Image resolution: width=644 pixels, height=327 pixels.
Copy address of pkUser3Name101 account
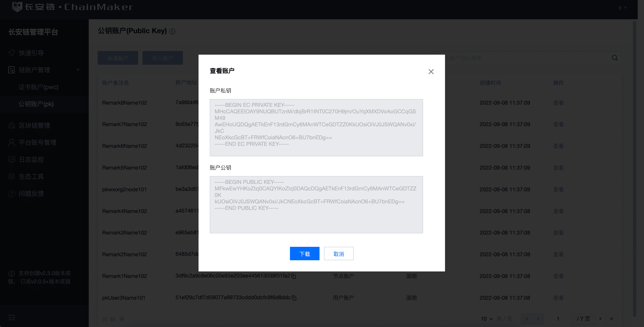(294, 298)
